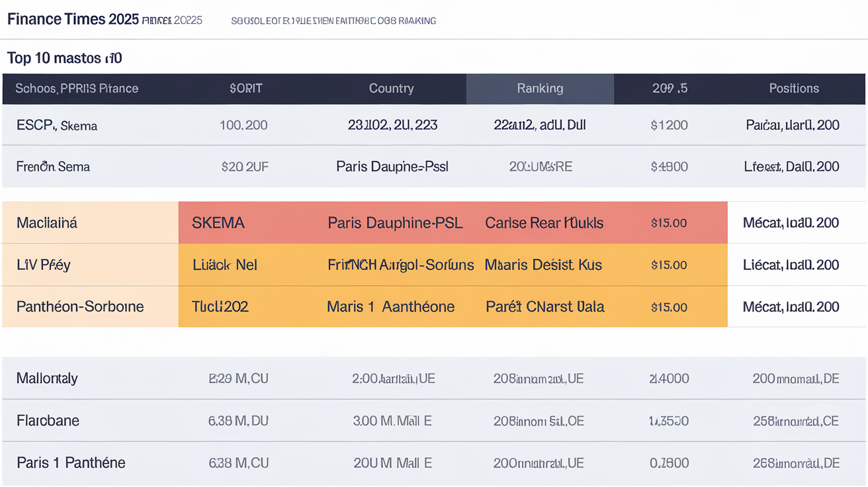
Task: Select the 'LiV Pféy' row label
Action: click(x=44, y=265)
